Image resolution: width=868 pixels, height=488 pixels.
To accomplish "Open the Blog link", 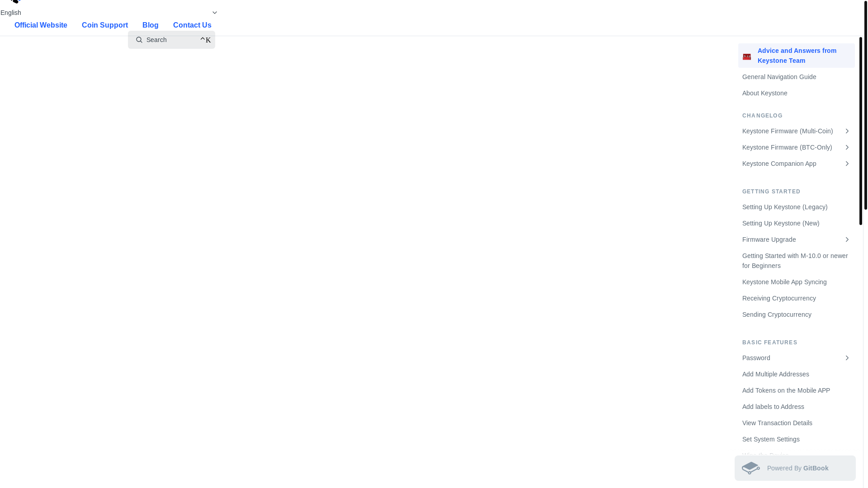I will (x=151, y=25).
